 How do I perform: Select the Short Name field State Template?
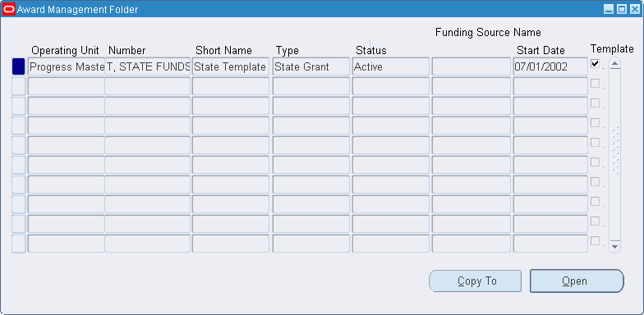(230, 66)
